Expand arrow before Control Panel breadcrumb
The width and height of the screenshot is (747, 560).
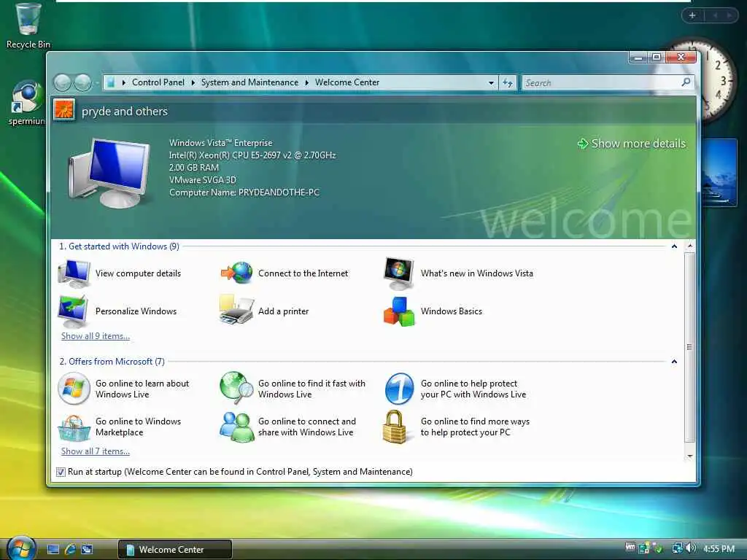(123, 83)
